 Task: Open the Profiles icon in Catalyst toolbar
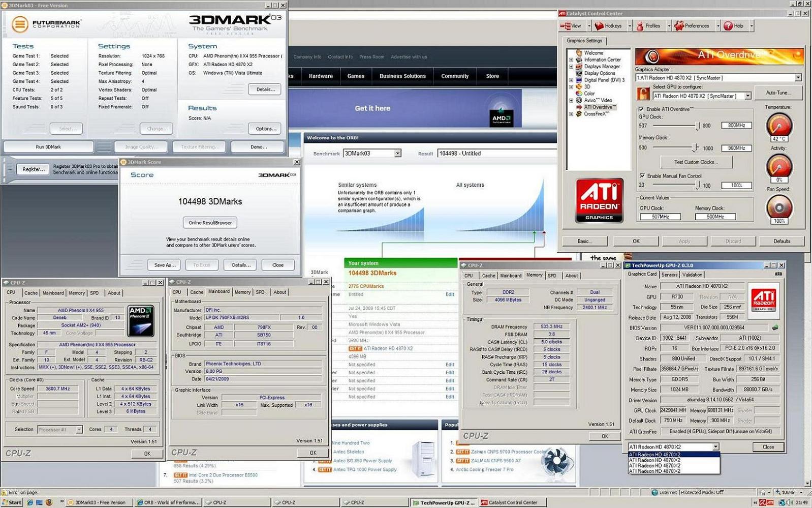click(640, 26)
